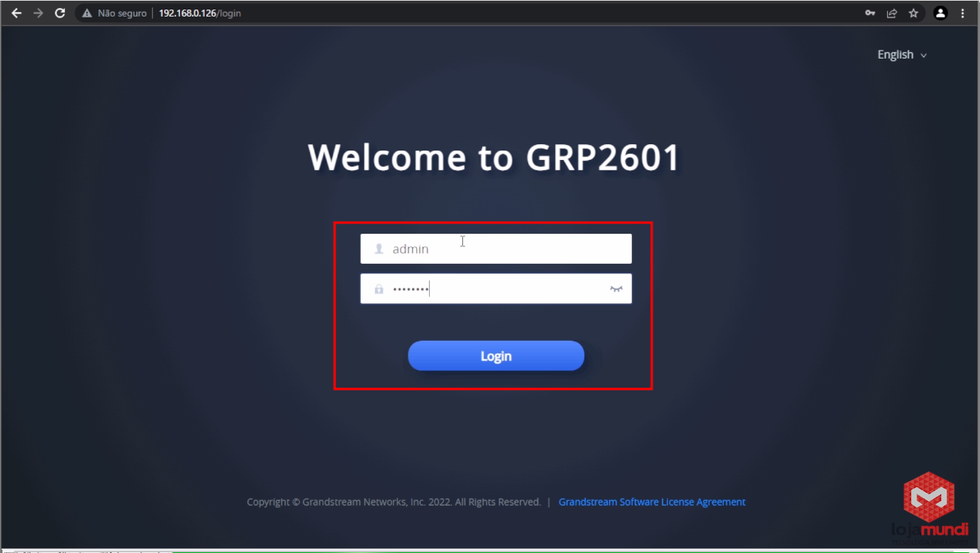Open the saved passwords key icon

click(870, 13)
